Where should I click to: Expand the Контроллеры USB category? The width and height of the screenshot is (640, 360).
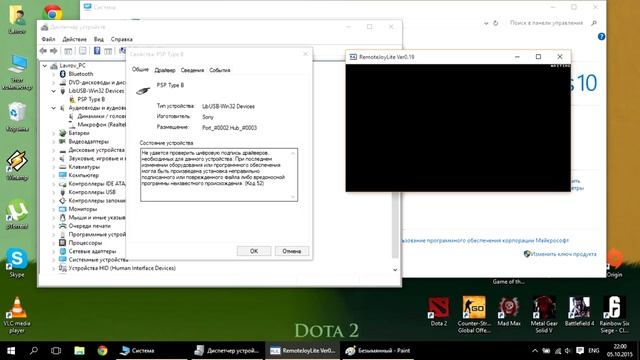(53, 192)
